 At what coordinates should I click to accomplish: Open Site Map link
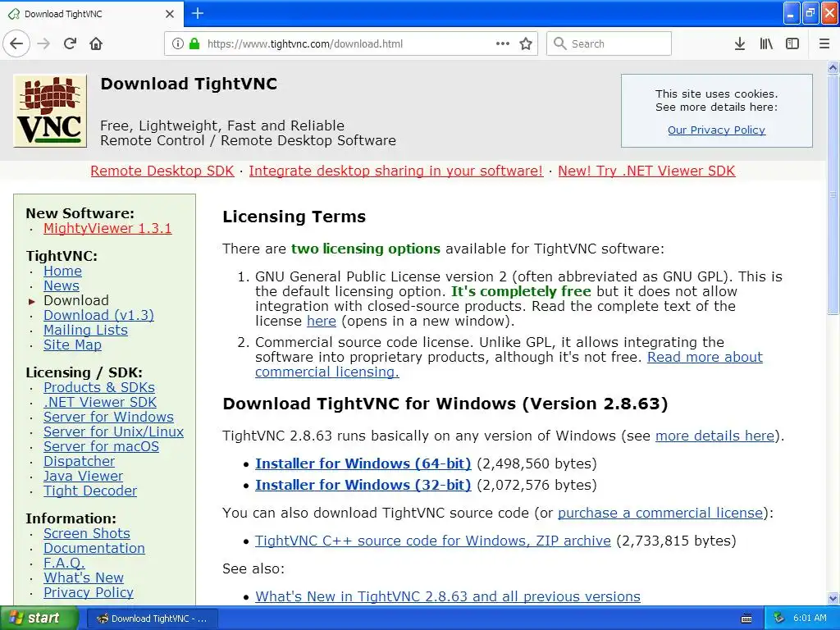[x=72, y=345]
